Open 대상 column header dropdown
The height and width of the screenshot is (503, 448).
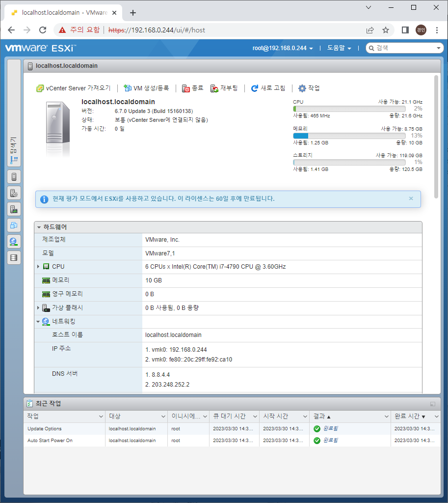click(x=163, y=417)
